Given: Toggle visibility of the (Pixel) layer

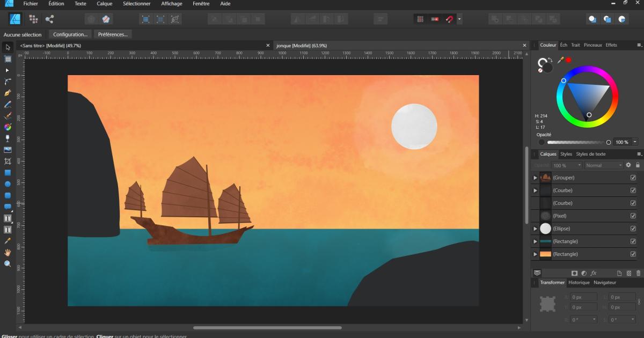Looking at the screenshot, I should coord(633,216).
